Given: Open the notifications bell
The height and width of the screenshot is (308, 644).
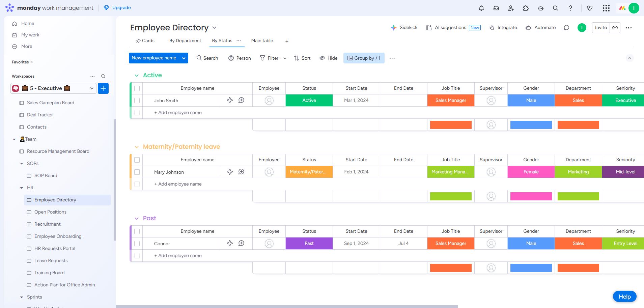Looking at the screenshot, I should 481,8.
